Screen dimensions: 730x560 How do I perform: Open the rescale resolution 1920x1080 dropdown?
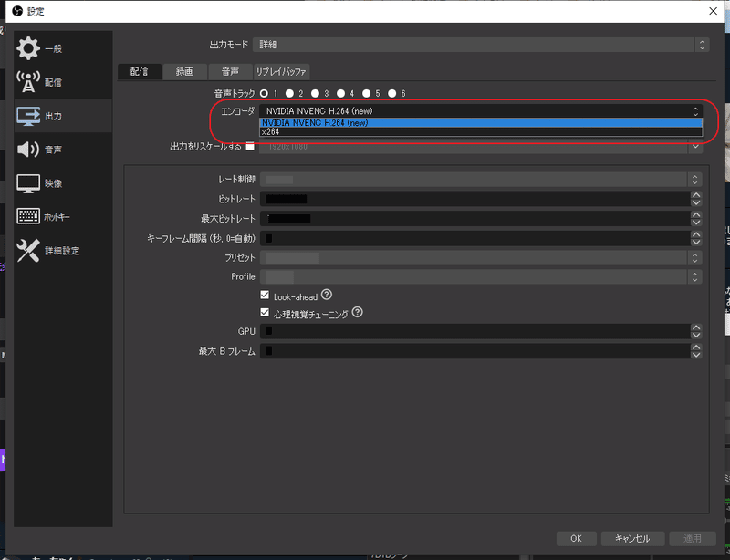tap(481, 147)
